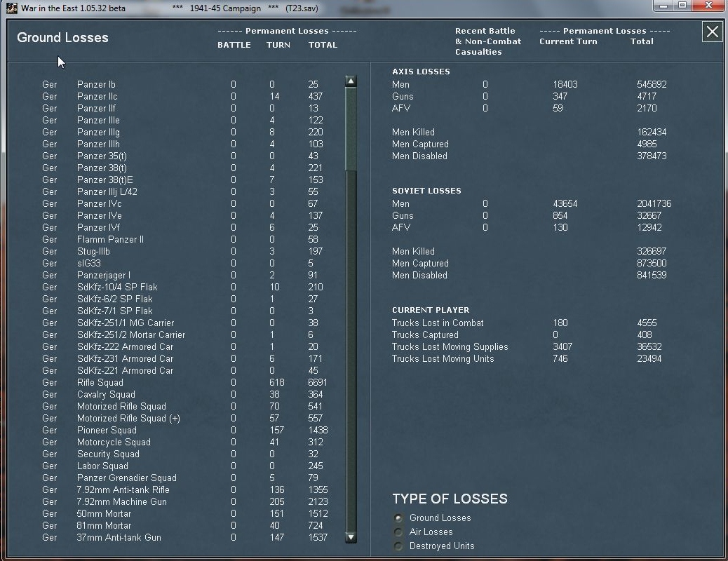Image resolution: width=728 pixels, height=561 pixels.
Task: Click the War in the East app icon
Action: pos(12,8)
